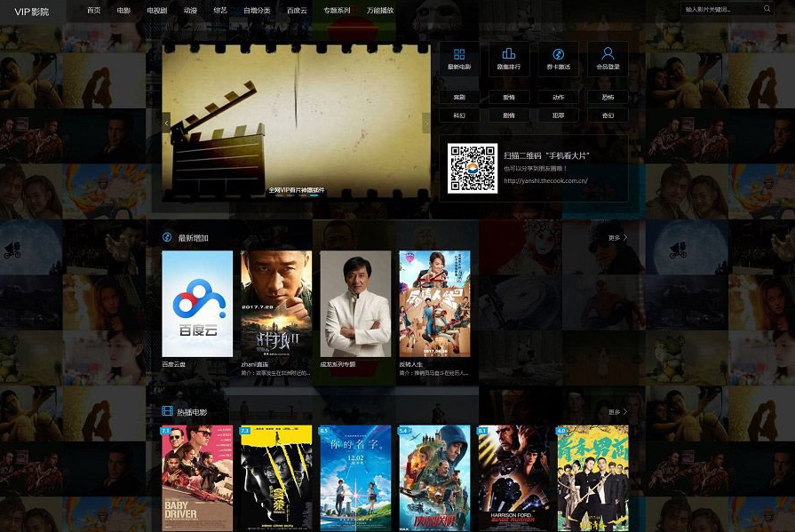Open the 你的名字 movie poster

(355, 478)
